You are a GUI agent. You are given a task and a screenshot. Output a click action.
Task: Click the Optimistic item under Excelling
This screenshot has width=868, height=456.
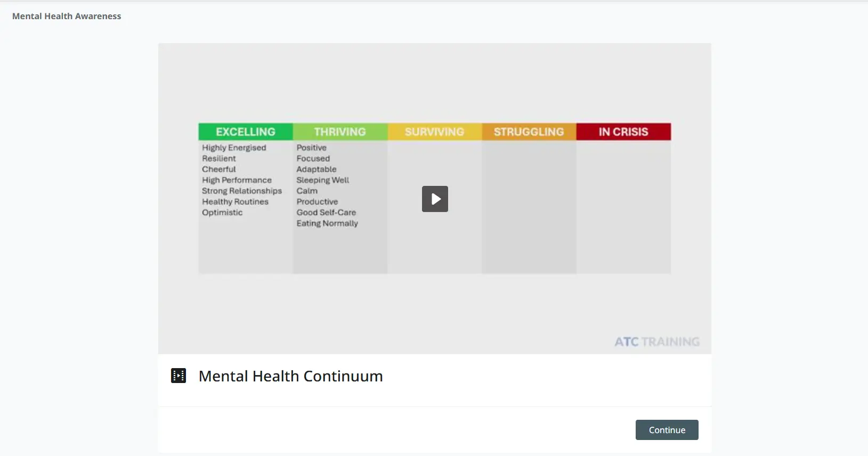tap(222, 213)
